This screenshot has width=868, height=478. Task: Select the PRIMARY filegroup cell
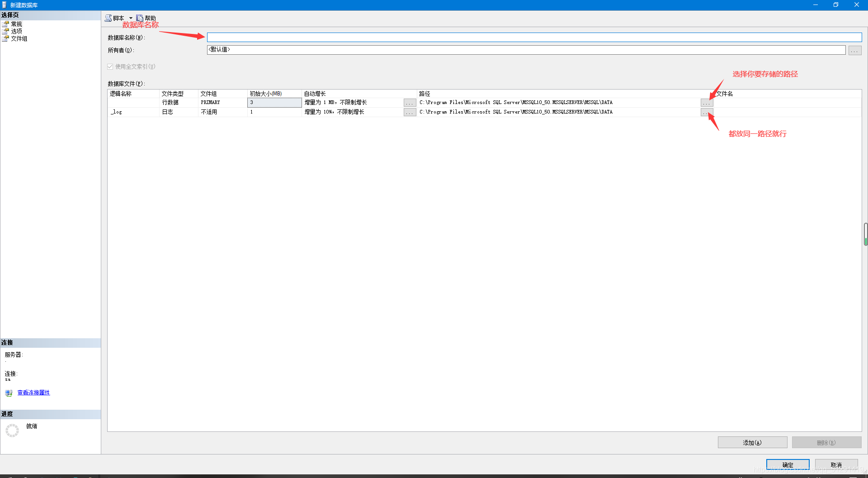click(223, 103)
